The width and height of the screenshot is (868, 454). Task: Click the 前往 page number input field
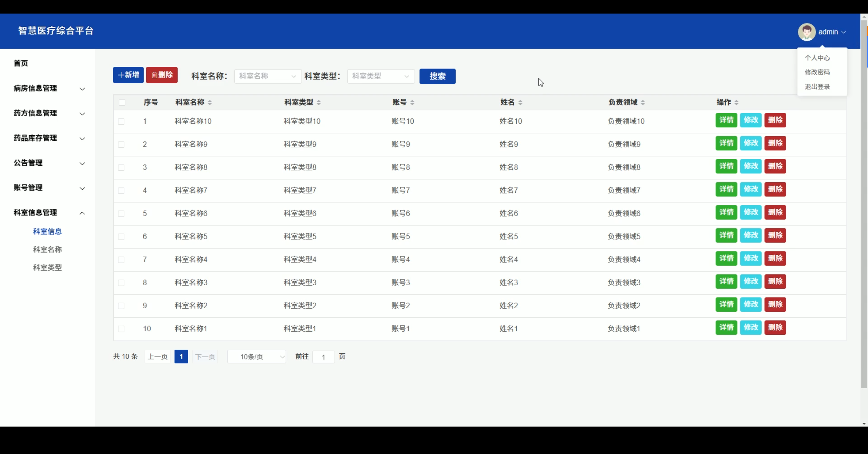pos(323,357)
